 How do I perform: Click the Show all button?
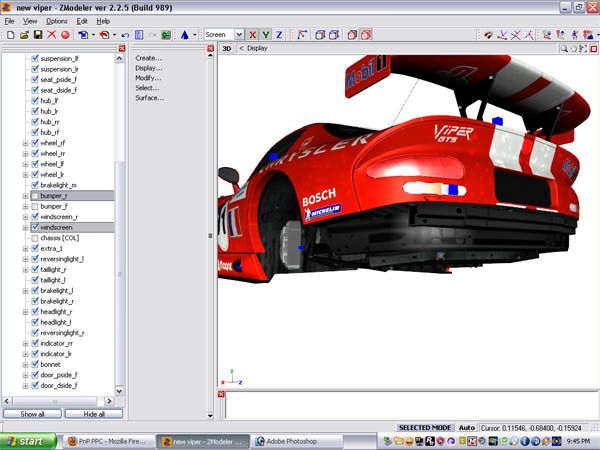click(32, 413)
